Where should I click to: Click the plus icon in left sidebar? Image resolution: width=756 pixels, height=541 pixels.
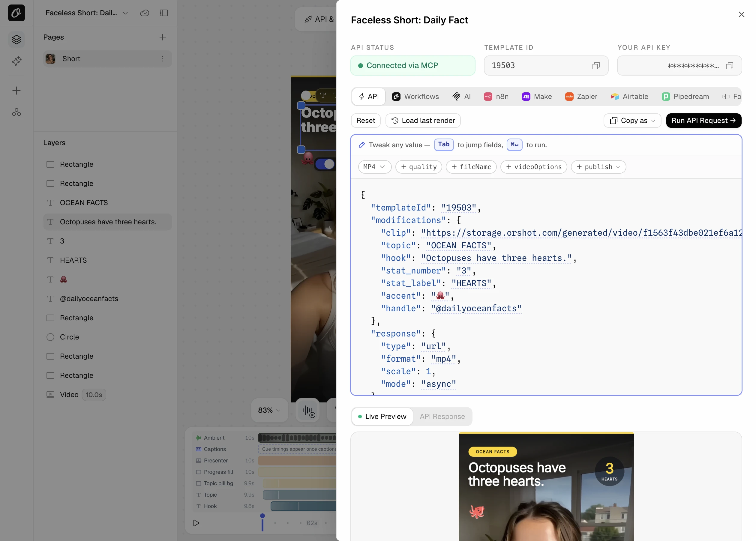tap(16, 91)
